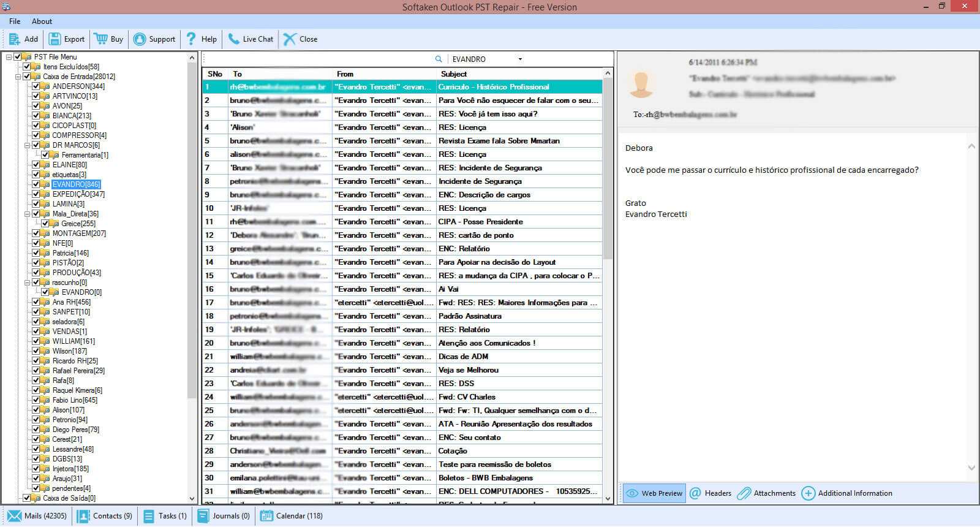The width and height of the screenshot is (980, 527).
Task: Click the Mails envelope icon
Action: pos(14,516)
